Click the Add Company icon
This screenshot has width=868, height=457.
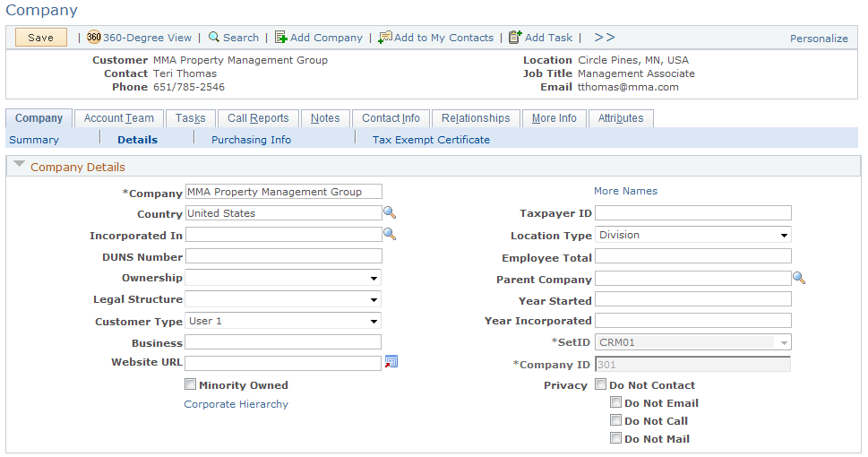[280, 37]
